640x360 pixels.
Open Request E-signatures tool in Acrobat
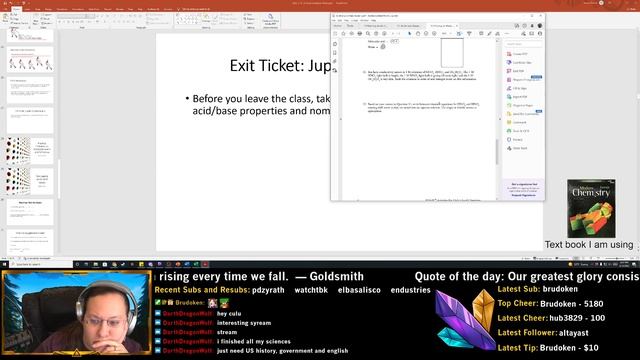523,80
